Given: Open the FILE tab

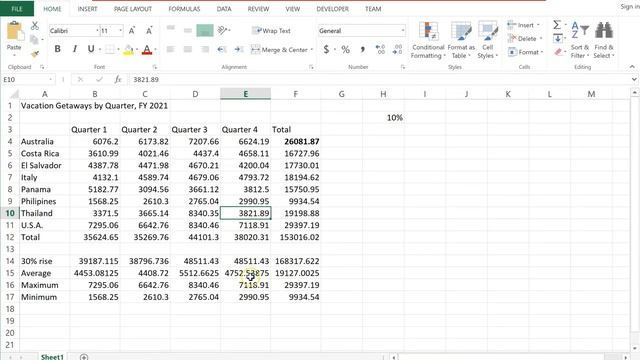Looking at the screenshot, I should [17, 9].
